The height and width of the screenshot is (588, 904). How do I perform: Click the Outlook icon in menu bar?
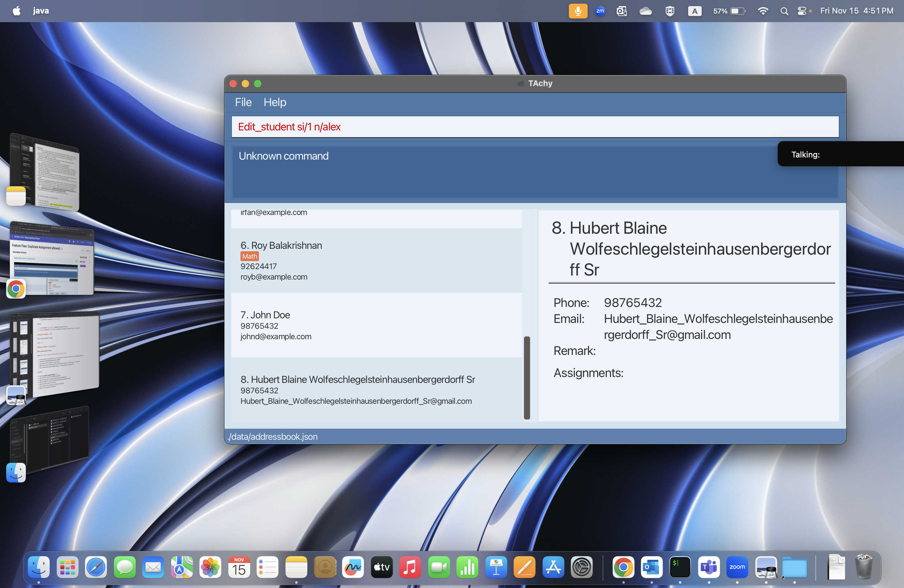click(621, 11)
